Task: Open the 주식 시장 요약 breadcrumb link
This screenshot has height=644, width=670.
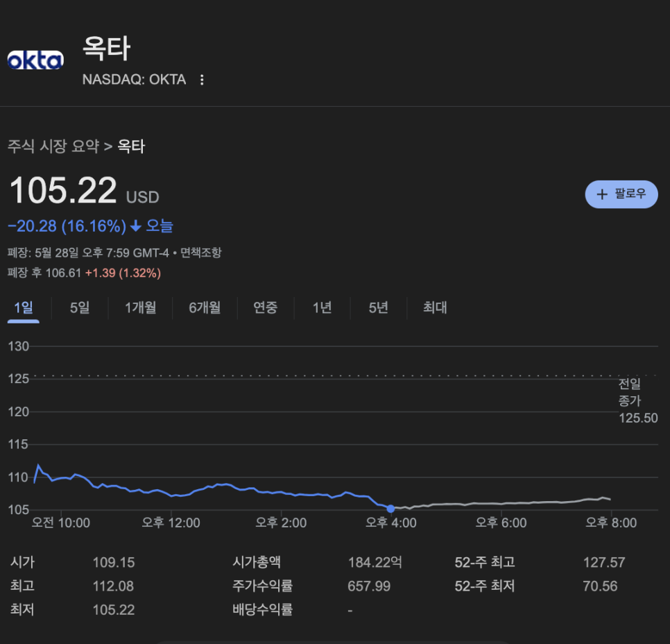Action: point(53,146)
